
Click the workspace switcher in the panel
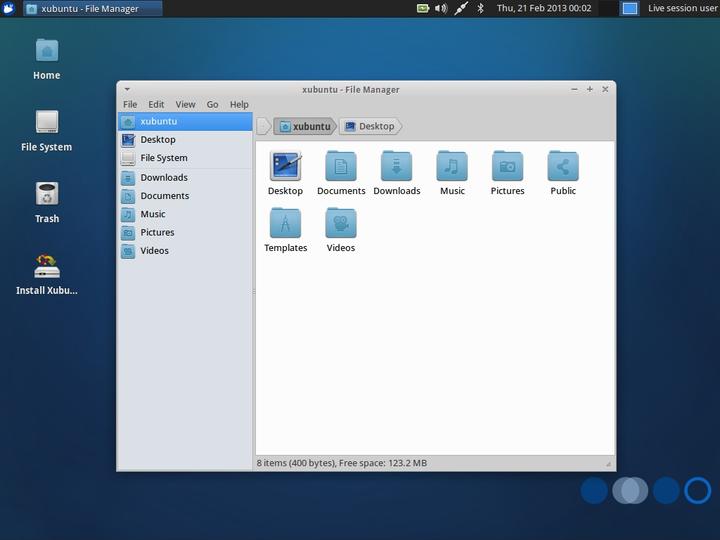tap(630, 8)
